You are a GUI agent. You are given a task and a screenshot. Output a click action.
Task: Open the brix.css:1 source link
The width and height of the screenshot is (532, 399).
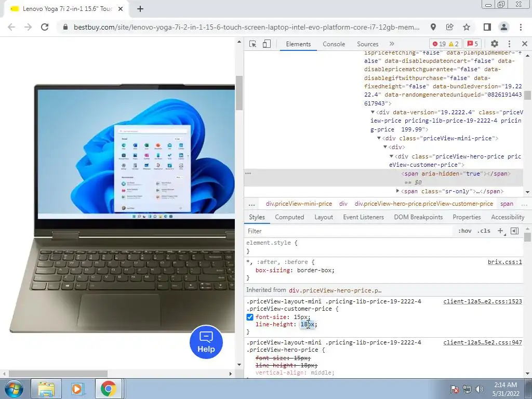tap(505, 262)
